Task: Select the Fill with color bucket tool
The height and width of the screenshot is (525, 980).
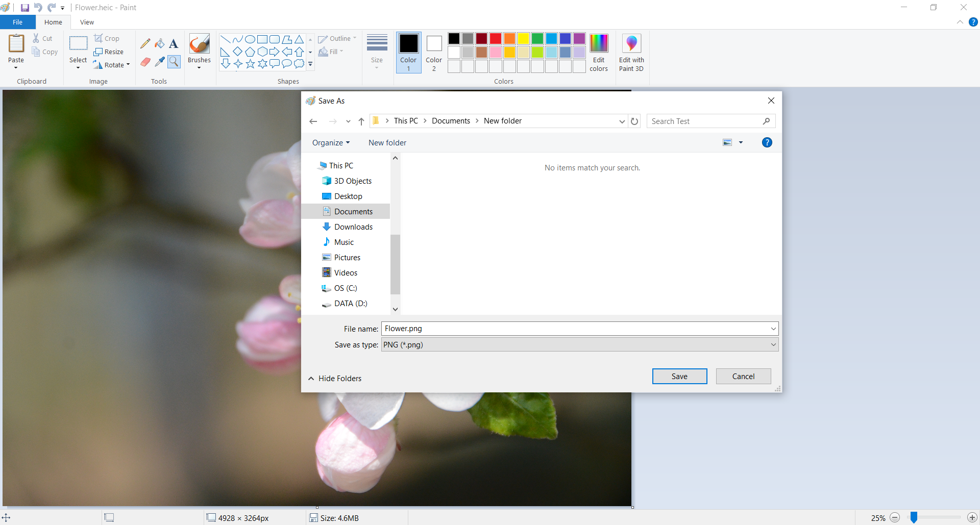Action: (x=160, y=44)
